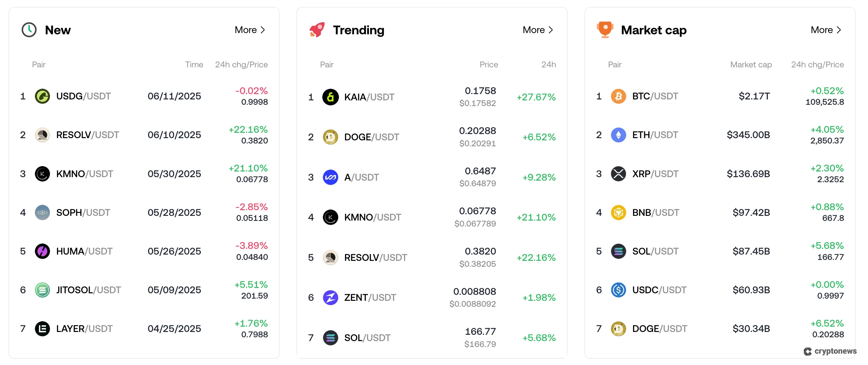
Task: Click the XRP coin icon
Action: tap(618, 174)
